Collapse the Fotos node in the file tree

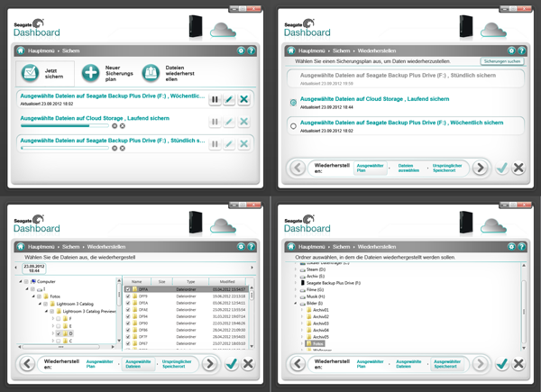(x=33, y=296)
